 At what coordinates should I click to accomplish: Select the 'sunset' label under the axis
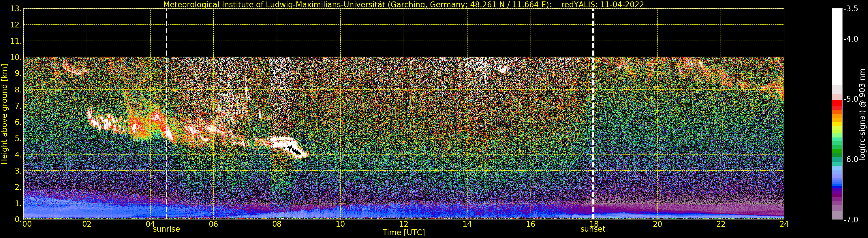click(593, 229)
